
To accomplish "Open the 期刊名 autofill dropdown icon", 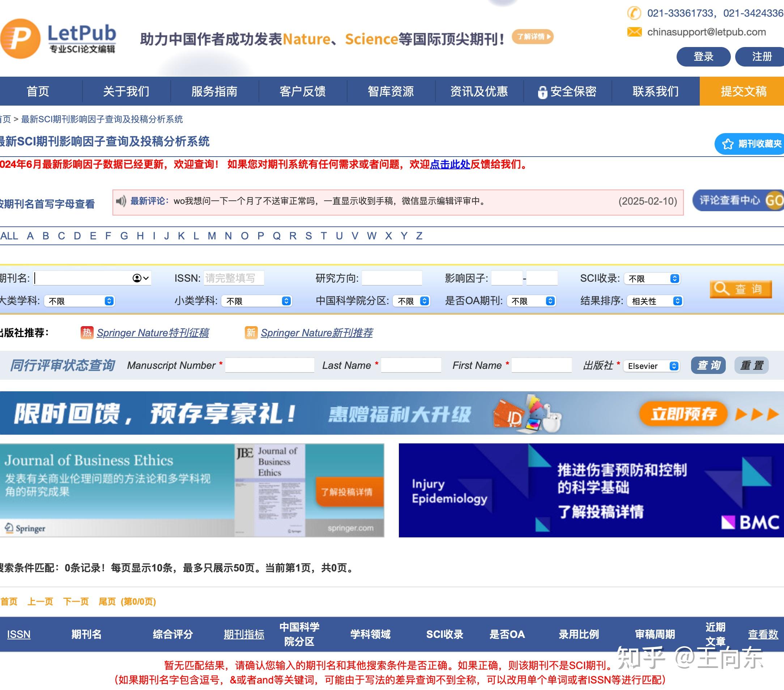I will coord(140,278).
